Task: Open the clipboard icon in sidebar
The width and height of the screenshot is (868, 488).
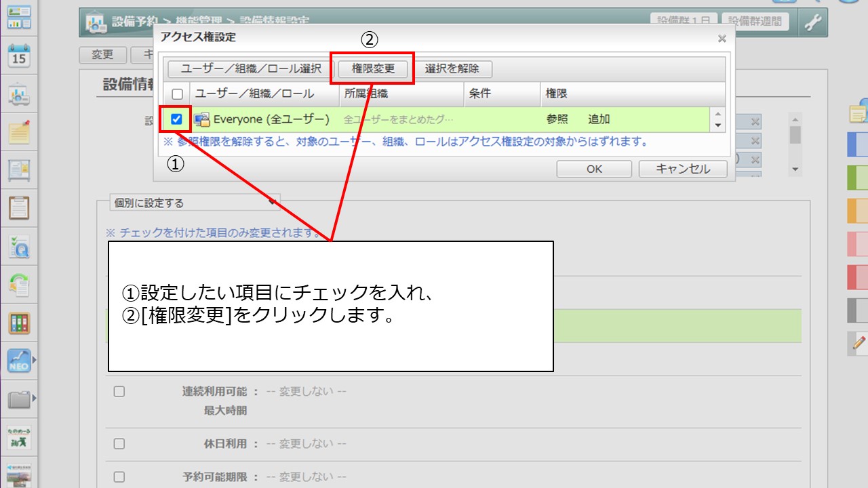Action: pos(19,207)
